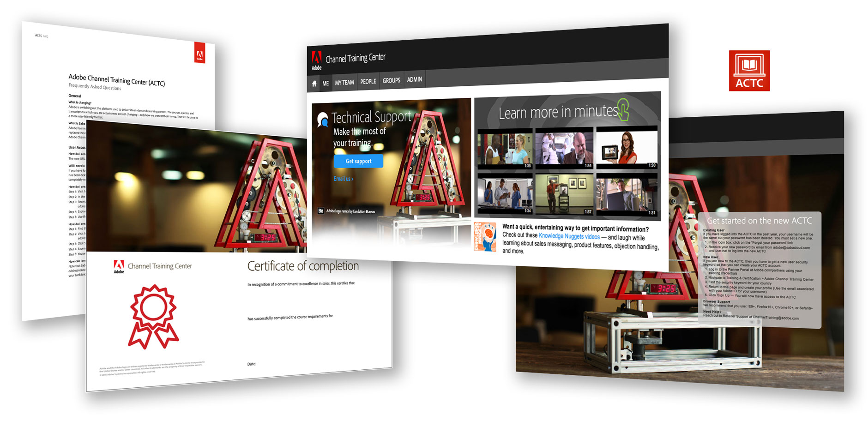This screenshot has width=868, height=421.
Task: Click the "Get started on the new ACTC" heading
Action: (x=759, y=221)
